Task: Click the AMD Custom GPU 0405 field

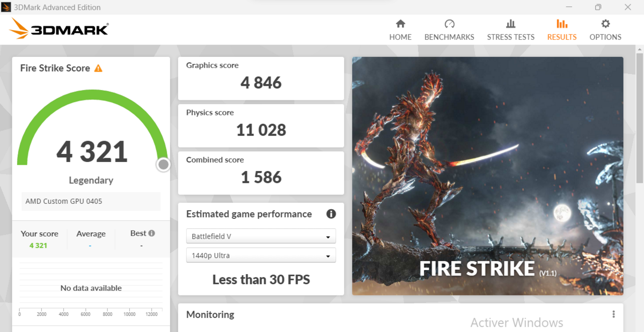Action: coord(91,202)
